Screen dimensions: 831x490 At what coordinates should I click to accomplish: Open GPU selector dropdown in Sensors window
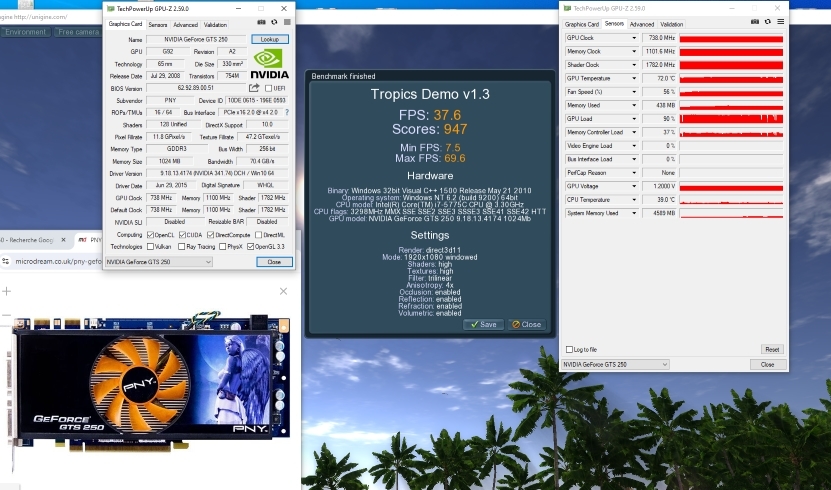coord(615,364)
